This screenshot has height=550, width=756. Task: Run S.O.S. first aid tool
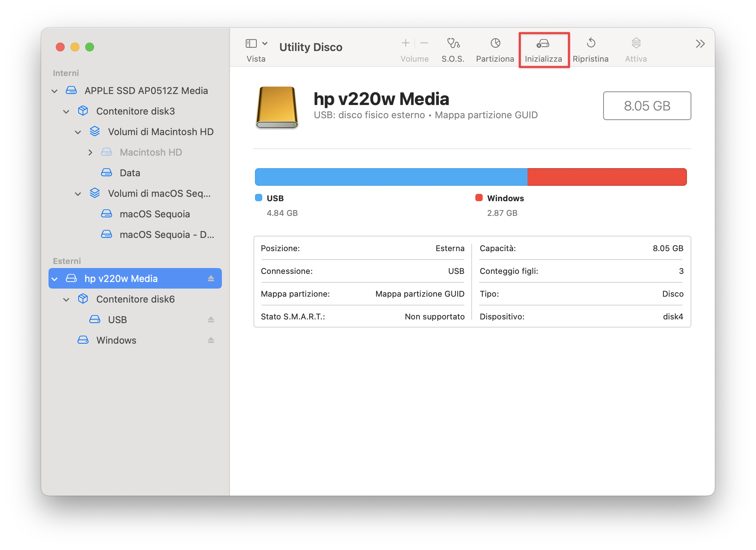coord(453,50)
